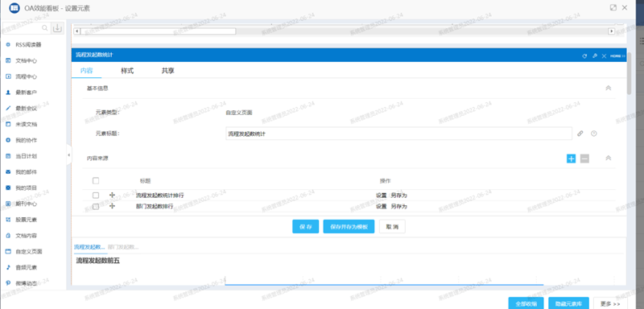Open element settings wrench icon
The image size is (644, 309).
[594, 56]
